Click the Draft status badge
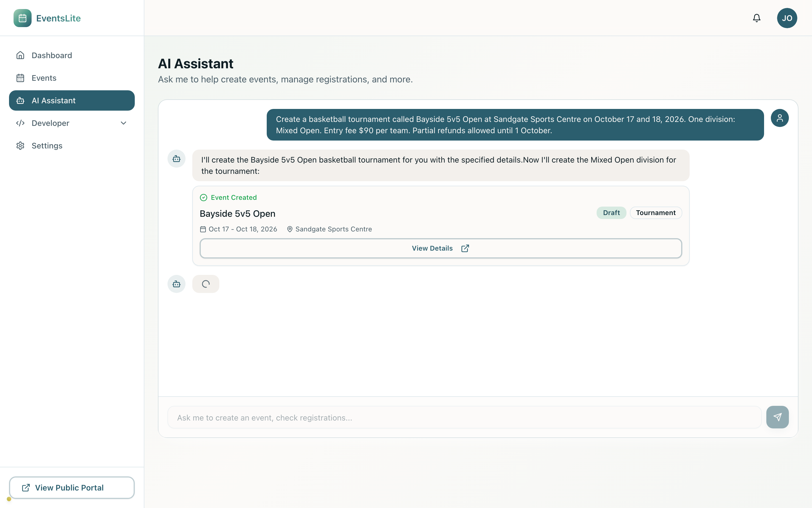812x508 pixels. point(611,213)
